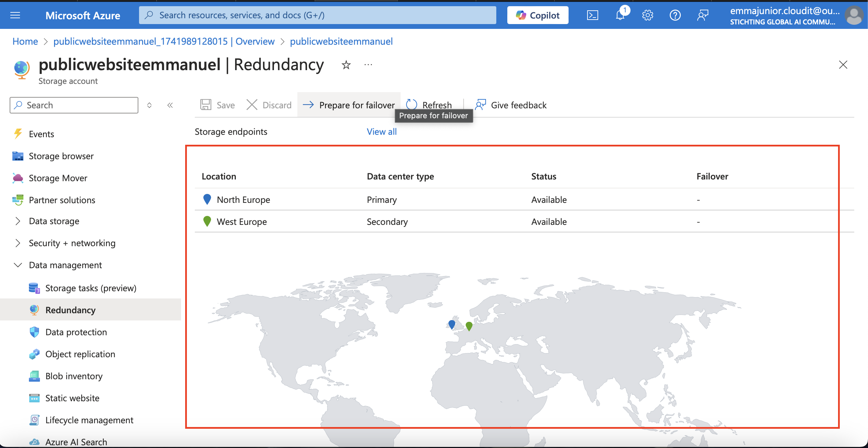868x448 pixels.
Task: Click the Storage tasks icon
Action: click(x=34, y=288)
